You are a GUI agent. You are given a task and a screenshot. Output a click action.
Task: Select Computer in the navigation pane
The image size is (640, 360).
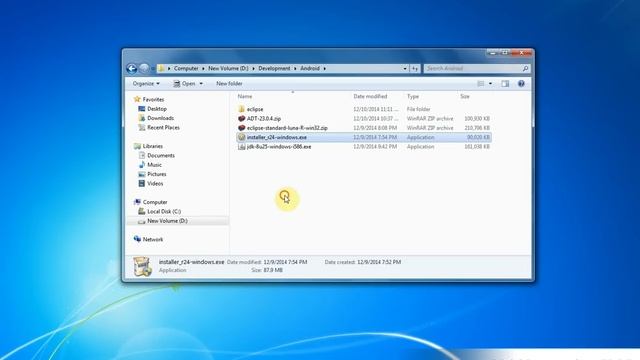[155, 202]
